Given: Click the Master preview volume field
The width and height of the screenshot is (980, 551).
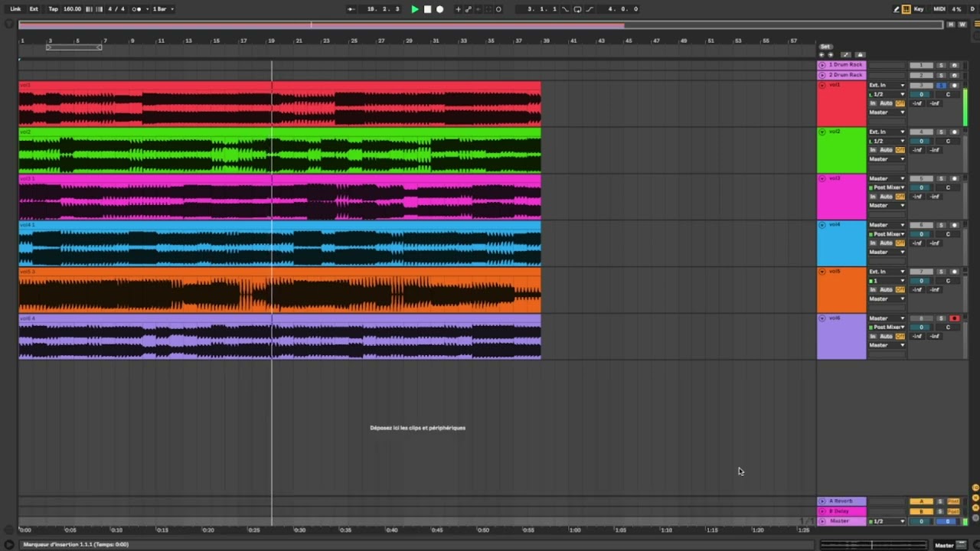Looking at the screenshot, I should [x=948, y=521].
